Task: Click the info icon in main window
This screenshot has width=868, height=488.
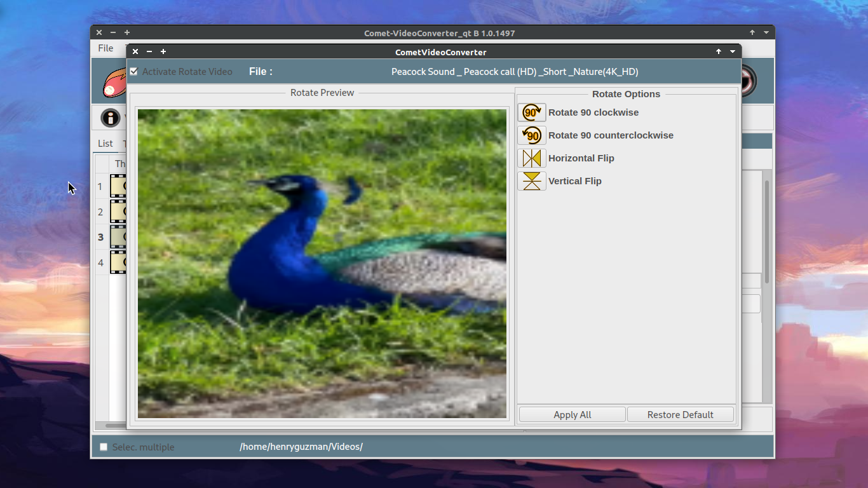Action: 111,118
